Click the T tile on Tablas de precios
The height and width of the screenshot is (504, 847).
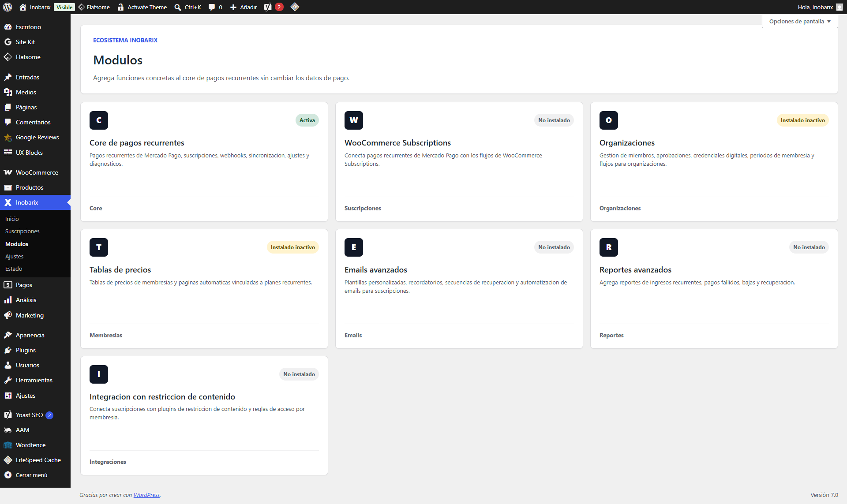click(99, 247)
